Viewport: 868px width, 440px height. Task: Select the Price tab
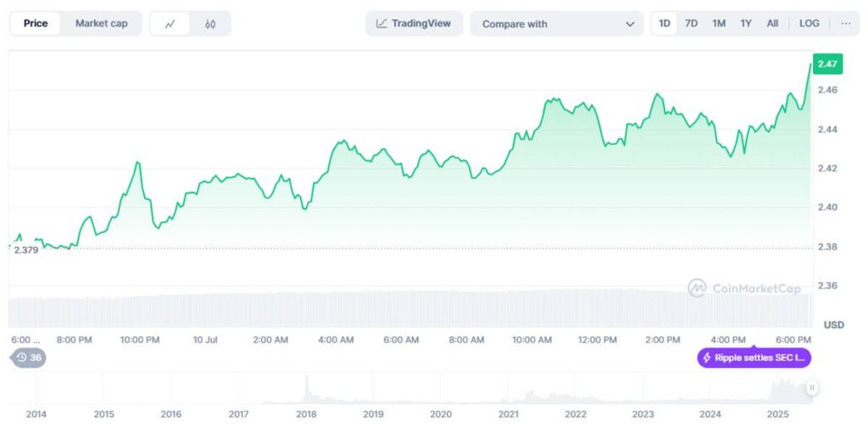coord(36,23)
